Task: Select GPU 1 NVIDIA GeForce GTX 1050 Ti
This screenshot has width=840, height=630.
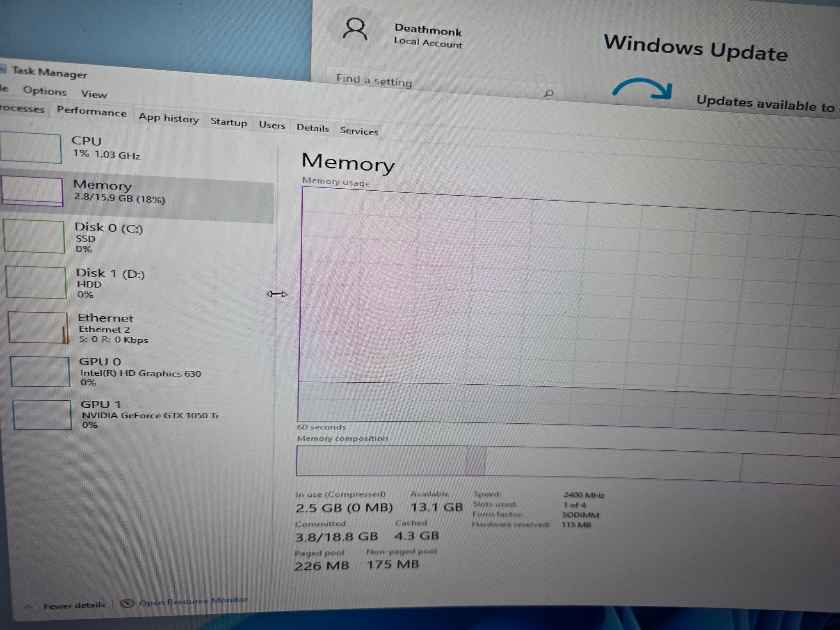Action: click(x=143, y=415)
